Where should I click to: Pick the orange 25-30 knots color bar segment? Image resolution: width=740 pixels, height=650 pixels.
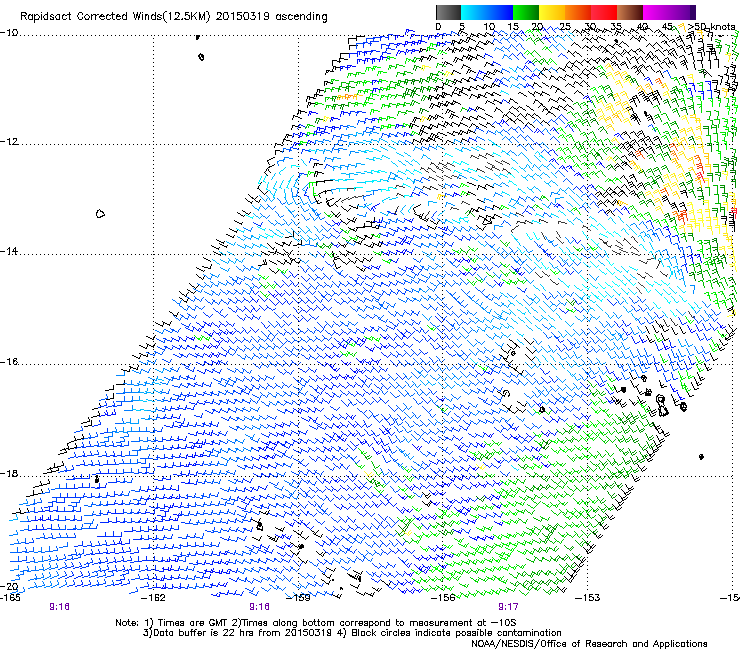(x=578, y=12)
